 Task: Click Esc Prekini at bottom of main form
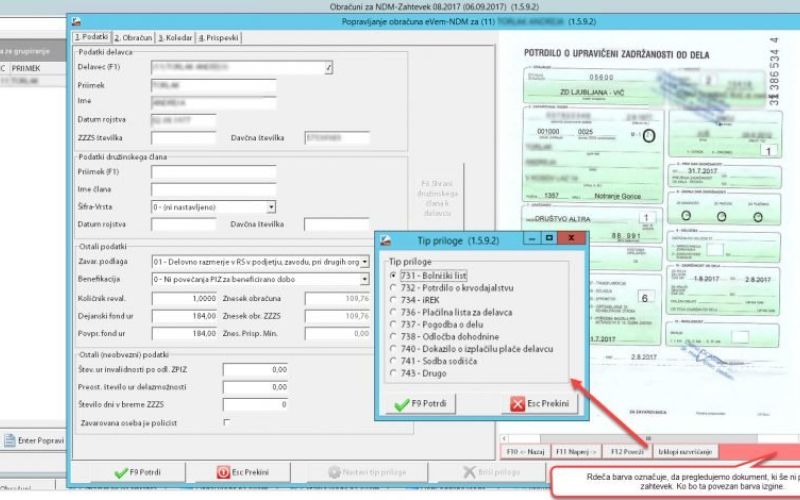click(242, 472)
